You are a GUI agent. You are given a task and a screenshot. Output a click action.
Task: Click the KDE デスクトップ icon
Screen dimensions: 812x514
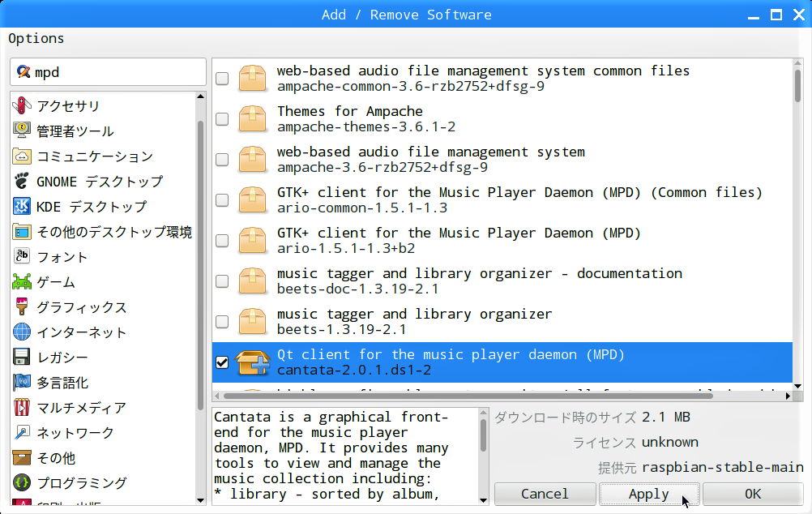point(21,206)
